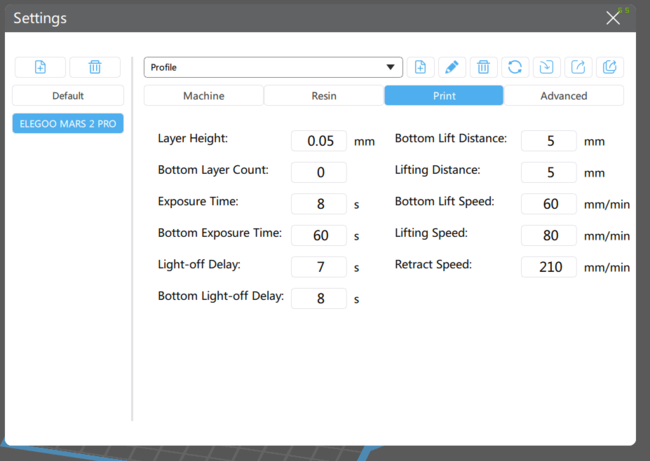Select the Default printer button
Screen dimensions: 650x461
coord(68,96)
